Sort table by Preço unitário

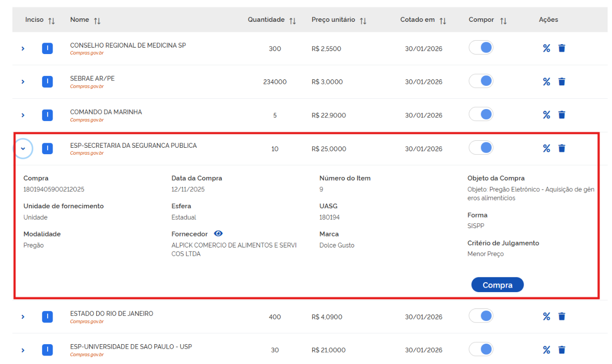click(363, 21)
